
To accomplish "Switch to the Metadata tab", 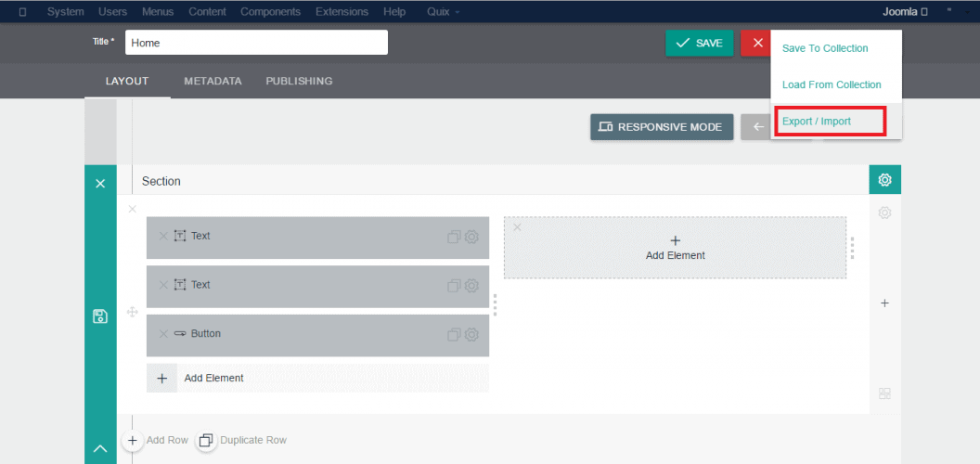I will point(213,81).
